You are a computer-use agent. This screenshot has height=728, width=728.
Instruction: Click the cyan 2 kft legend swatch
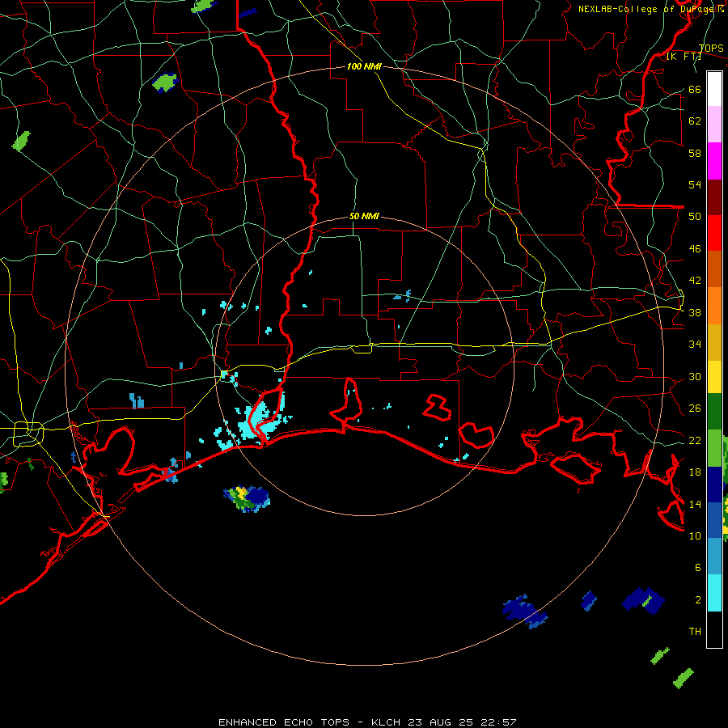[x=714, y=593]
